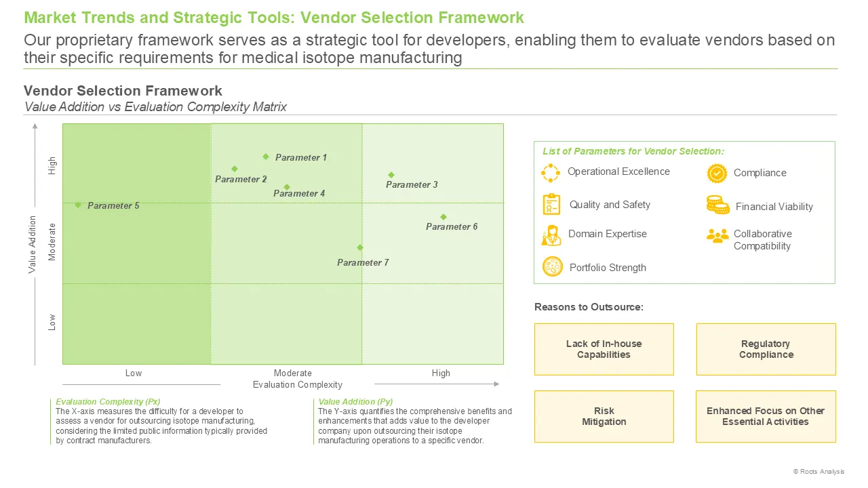868x488 pixels.
Task: Select the Portfolio Strength circular icon
Action: click(x=553, y=267)
